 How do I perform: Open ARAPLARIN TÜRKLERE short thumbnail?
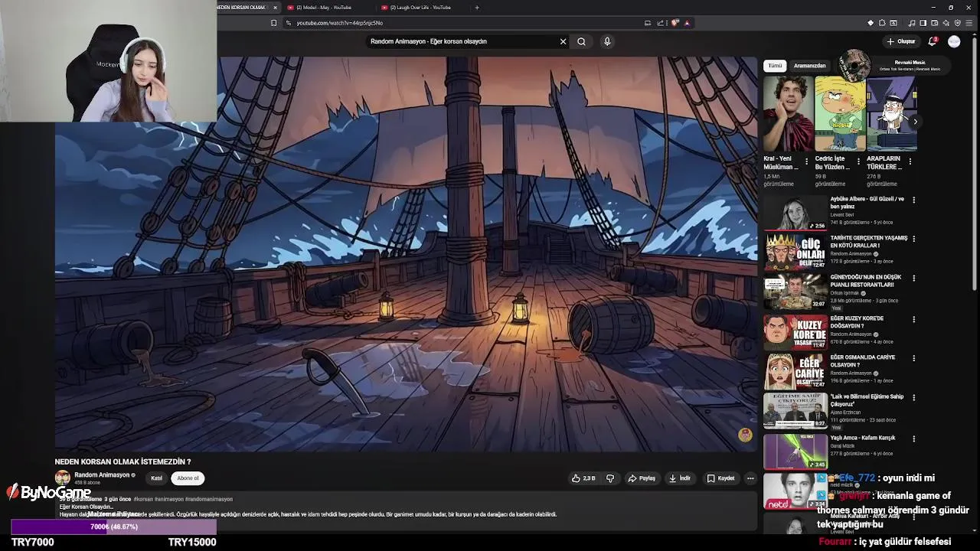point(892,113)
